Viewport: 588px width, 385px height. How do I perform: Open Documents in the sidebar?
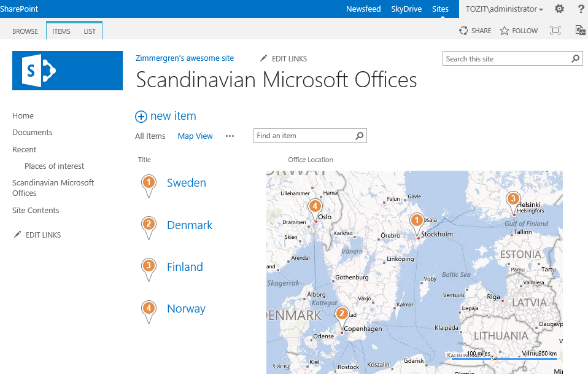point(33,132)
